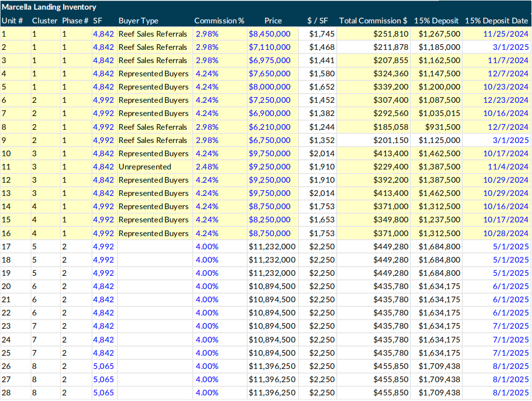Click the 2.48% commission cell
This screenshot has width=532, height=401.
click(206, 166)
